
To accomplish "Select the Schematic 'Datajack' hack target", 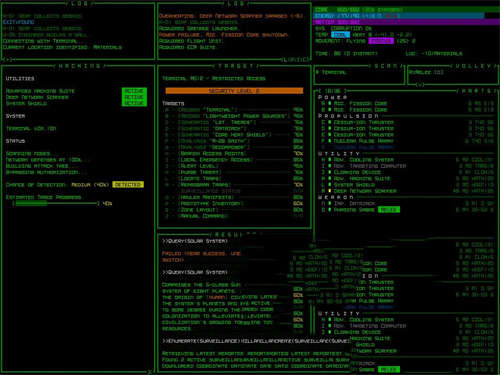I will pos(234,129).
